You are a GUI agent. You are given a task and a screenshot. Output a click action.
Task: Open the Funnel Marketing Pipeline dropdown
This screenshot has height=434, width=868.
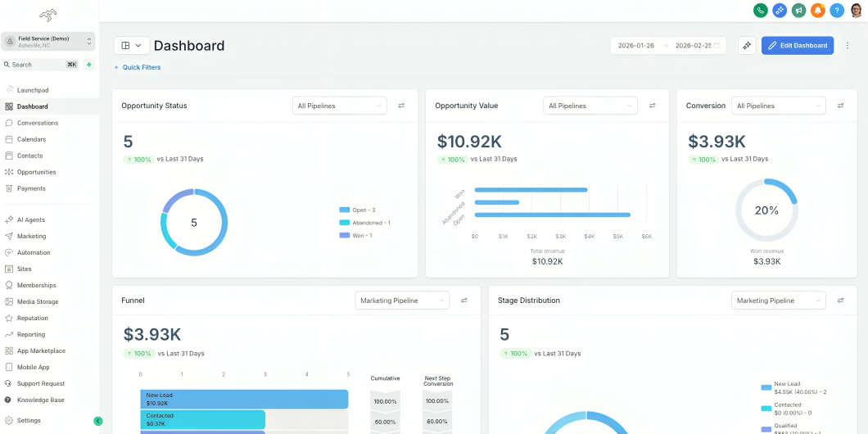click(x=402, y=300)
